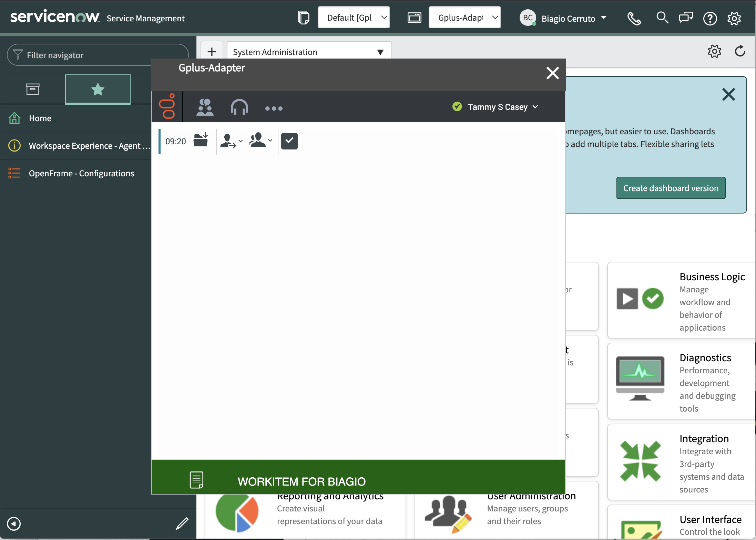Click the help question mark icon
Viewport: 756px width, 540px height.
click(710, 18)
